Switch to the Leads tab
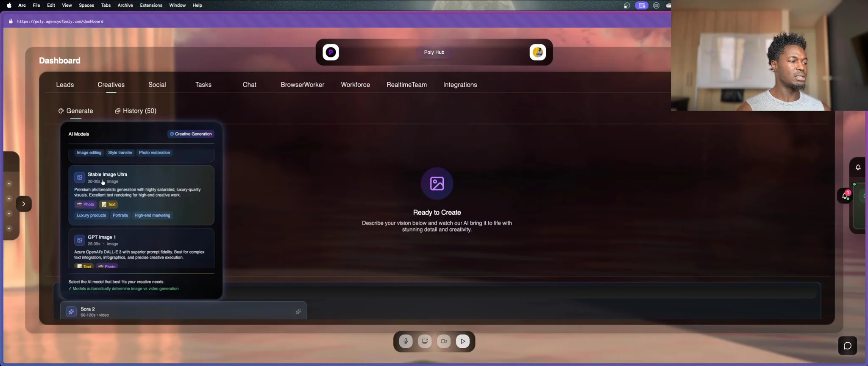 coord(65,85)
